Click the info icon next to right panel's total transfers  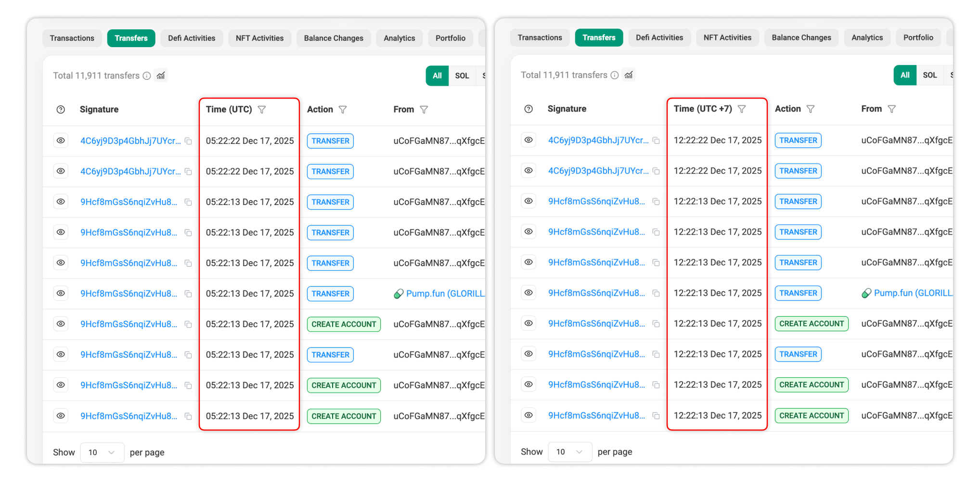coord(615,75)
